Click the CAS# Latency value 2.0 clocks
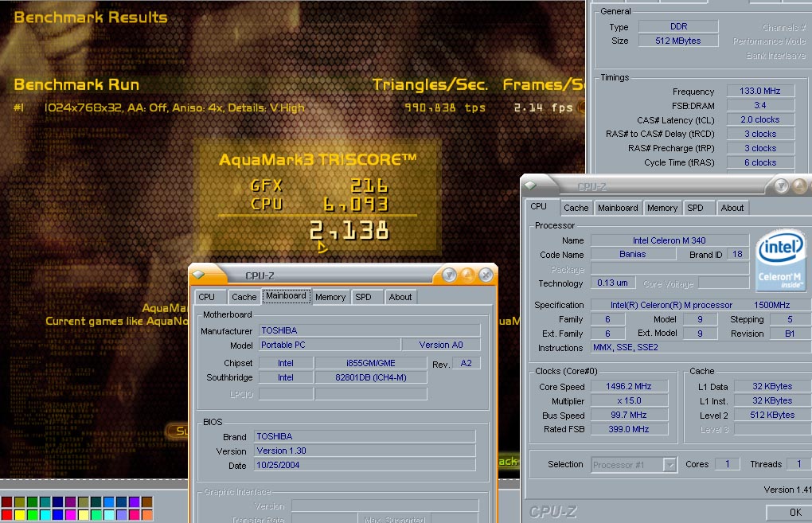812x523 pixels. pyautogui.click(x=760, y=119)
